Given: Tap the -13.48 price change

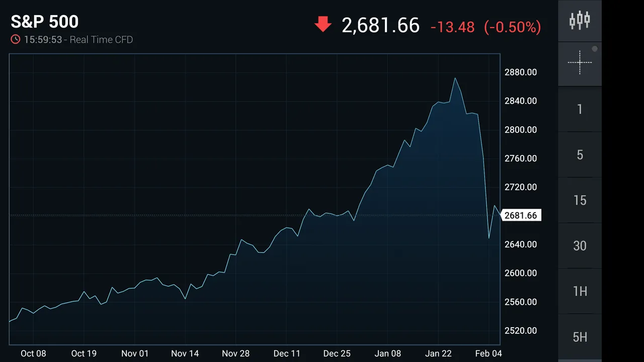Looking at the screenshot, I should coord(452,27).
